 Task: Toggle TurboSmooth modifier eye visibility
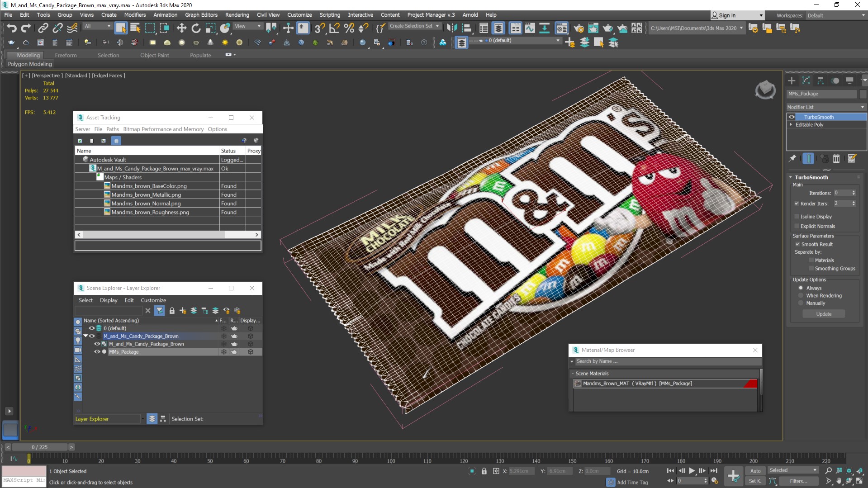[x=792, y=117]
